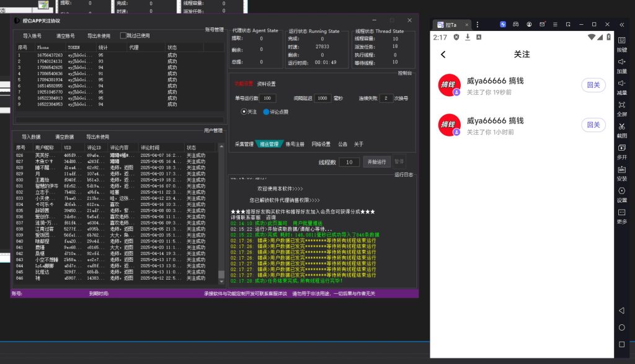This screenshot has height=364, width=635.
Task: Tap the back arrow on 关注 page
Action: 443,55
